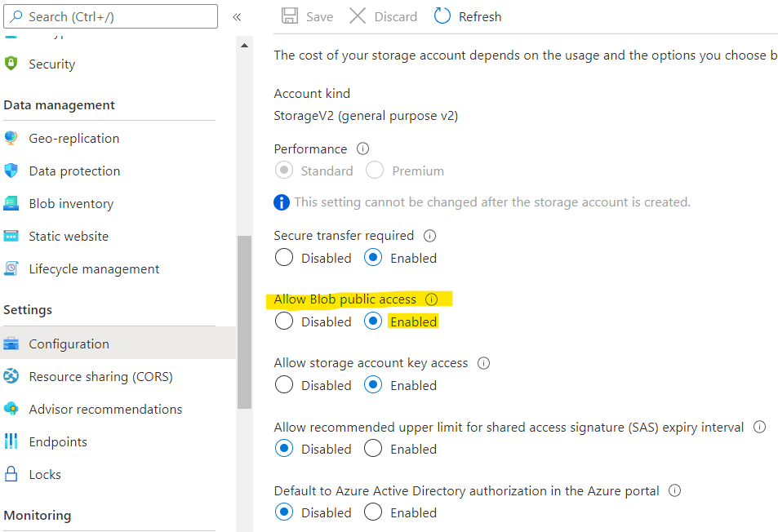
Task: Open Advisor recommendations menu item
Action: (105, 410)
